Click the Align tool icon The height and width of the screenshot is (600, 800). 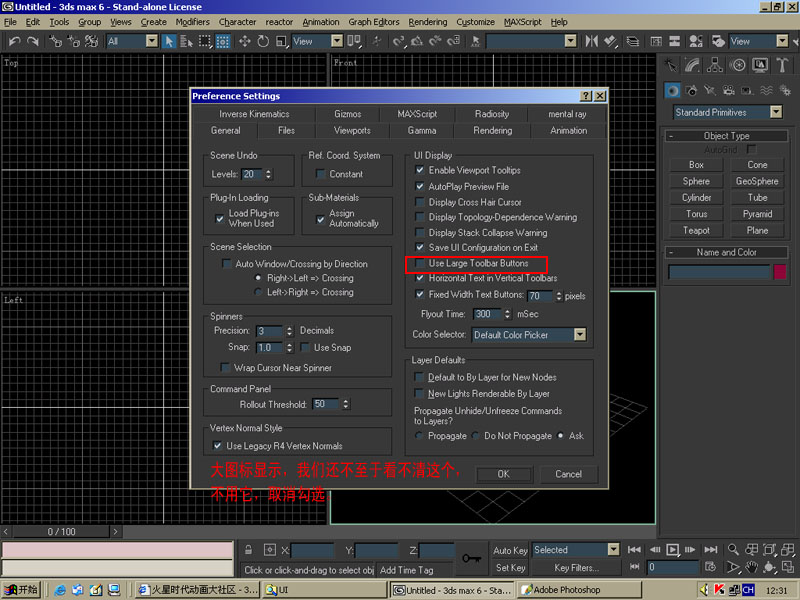tap(610, 41)
